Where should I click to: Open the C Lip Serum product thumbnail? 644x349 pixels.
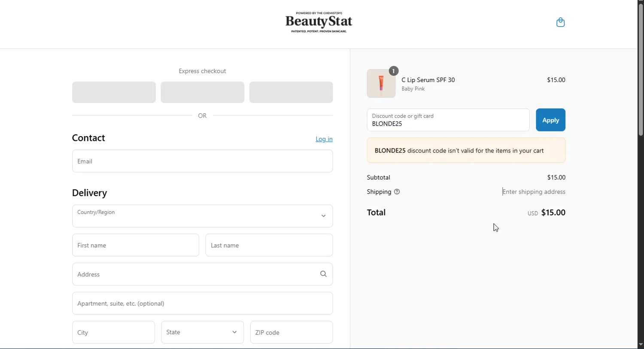click(381, 83)
